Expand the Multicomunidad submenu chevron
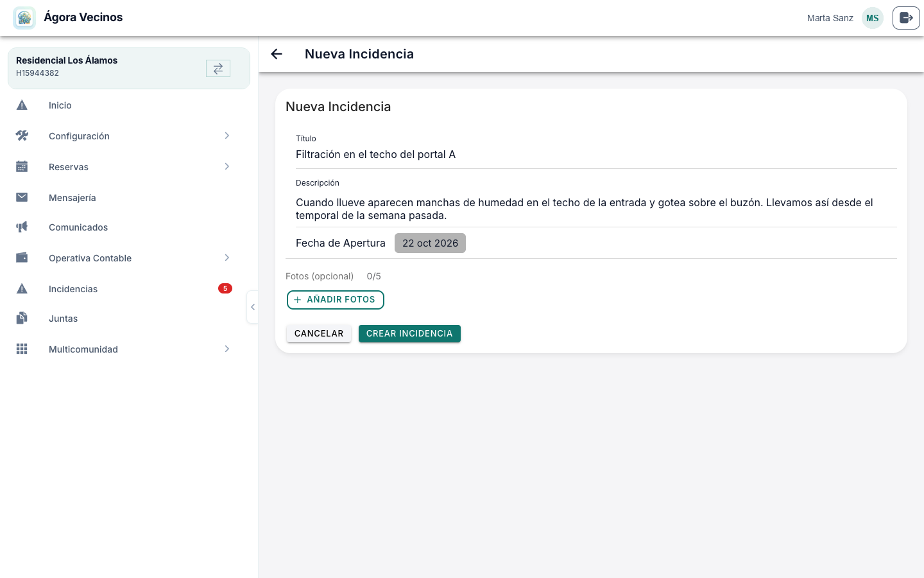924x578 pixels. click(x=227, y=349)
